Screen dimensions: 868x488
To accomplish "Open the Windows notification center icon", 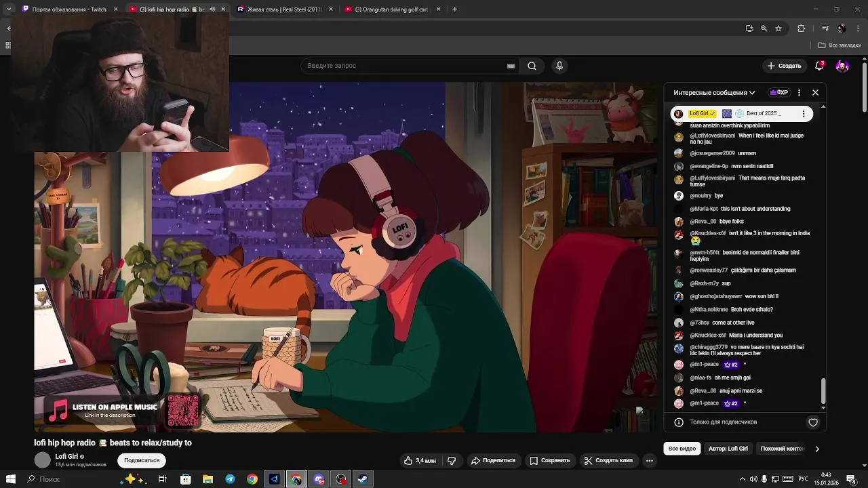I will 851,479.
